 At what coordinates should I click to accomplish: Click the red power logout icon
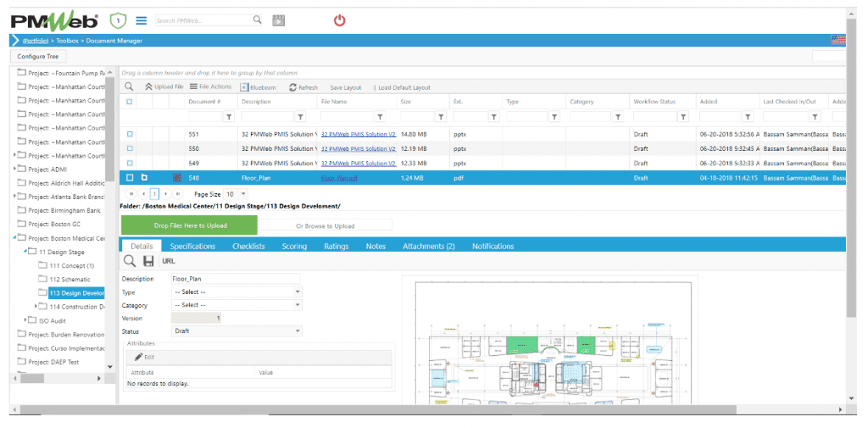(339, 21)
